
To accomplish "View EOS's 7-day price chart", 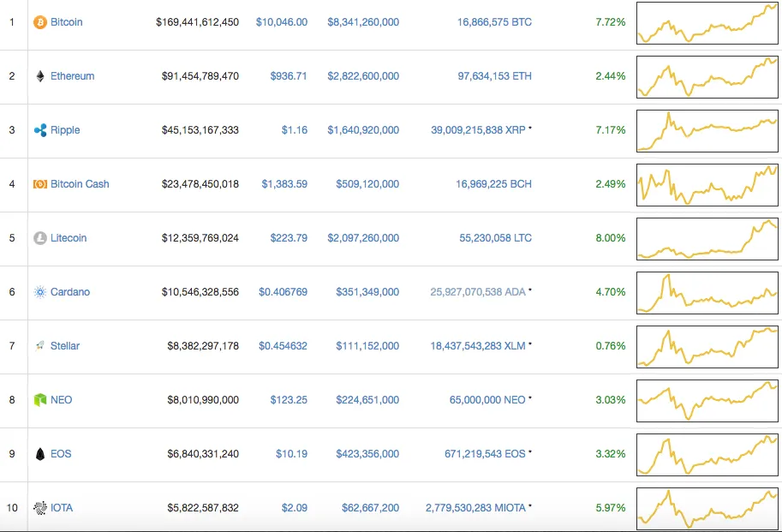I will coord(707,455).
